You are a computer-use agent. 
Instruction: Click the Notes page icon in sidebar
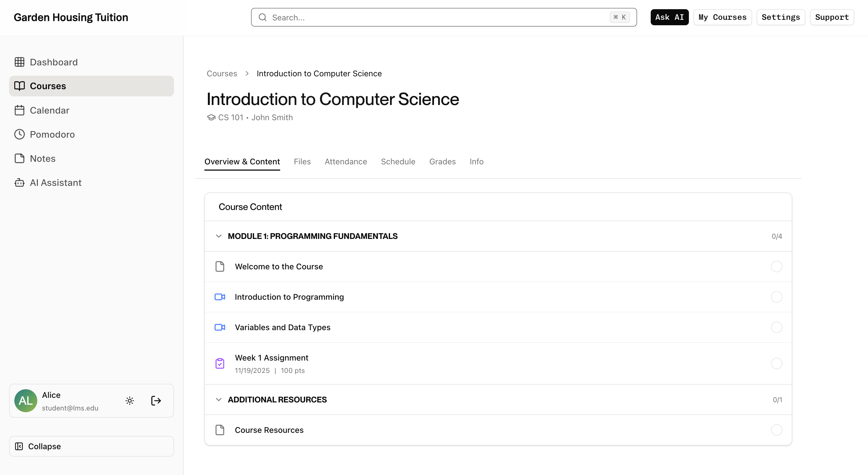pos(19,158)
